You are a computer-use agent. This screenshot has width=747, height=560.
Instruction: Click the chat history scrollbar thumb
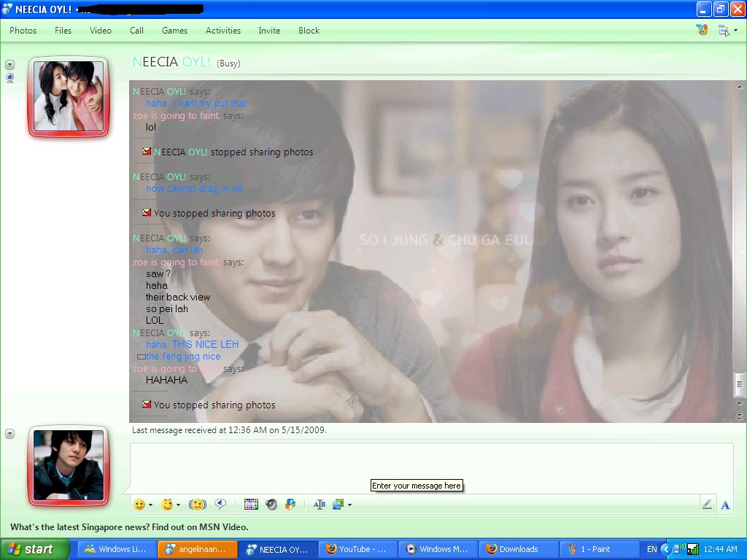tap(740, 385)
